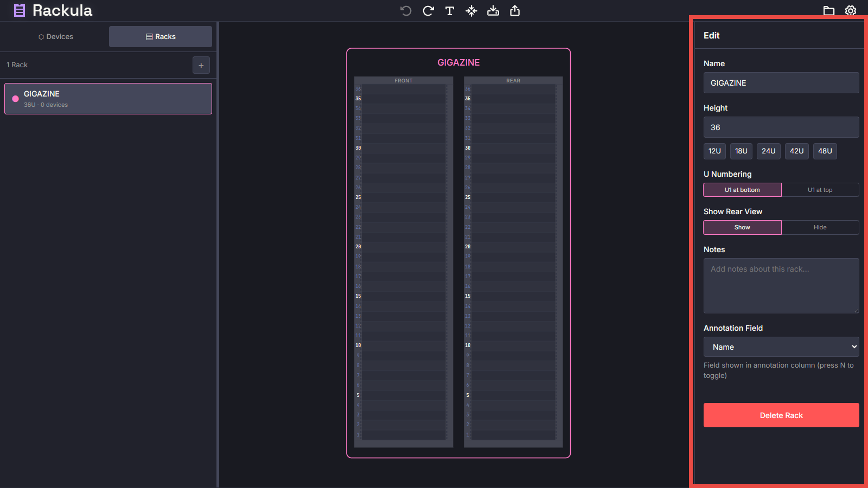The height and width of the screenshot is (488, 868).
Task: Choose Show for rear view
Action: click(742, 227)
